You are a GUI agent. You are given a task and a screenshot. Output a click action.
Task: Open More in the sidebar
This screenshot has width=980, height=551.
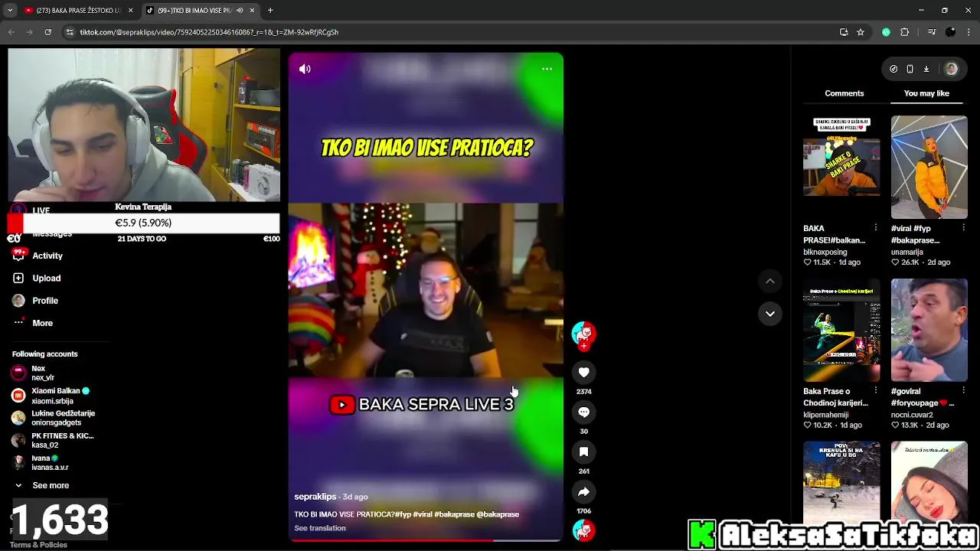point(42,323)
